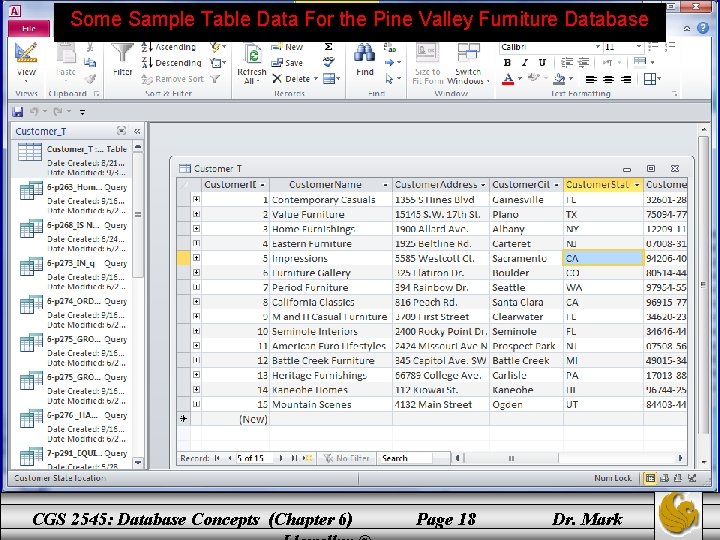Click the Spelling check icon
The image size is (720, 540).
pos(329,62)
